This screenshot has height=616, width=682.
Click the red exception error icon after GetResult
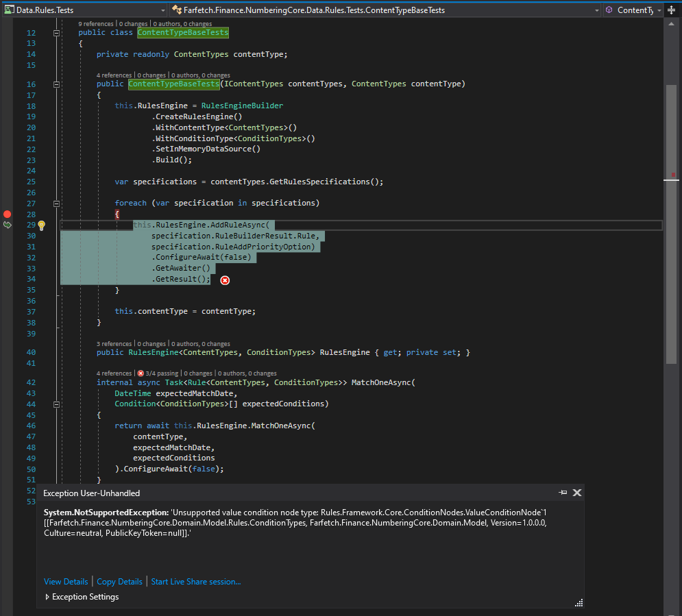[x=225, y=280]
